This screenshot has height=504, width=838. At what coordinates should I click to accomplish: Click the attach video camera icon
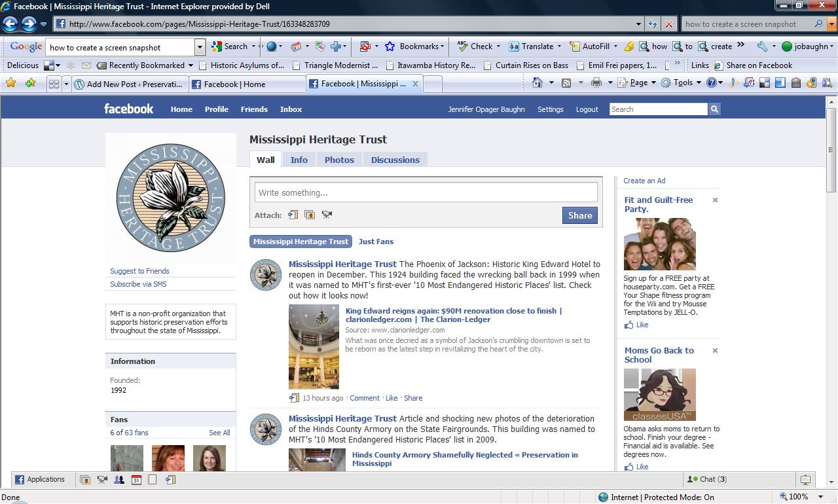click(x=327, y=215)
